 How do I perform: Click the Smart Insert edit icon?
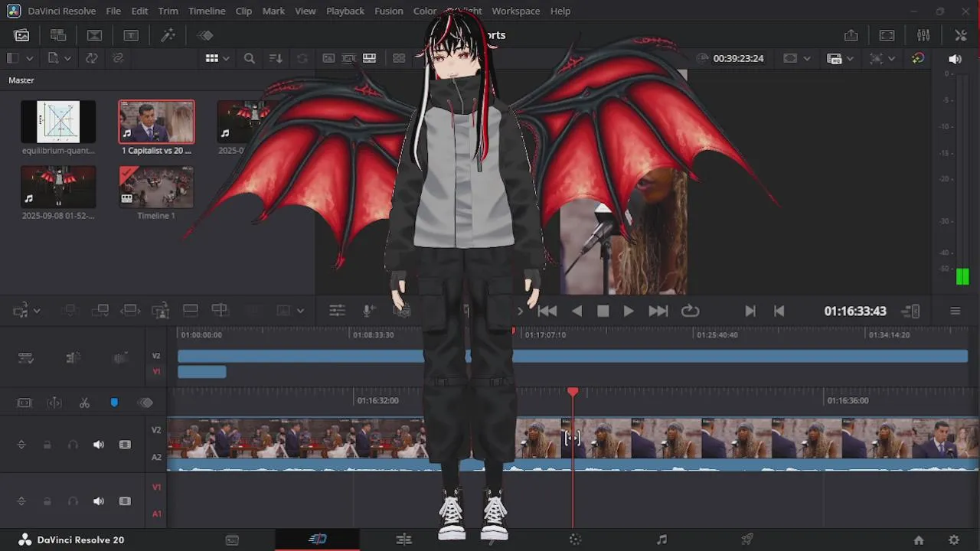click(x=70, y=310)
